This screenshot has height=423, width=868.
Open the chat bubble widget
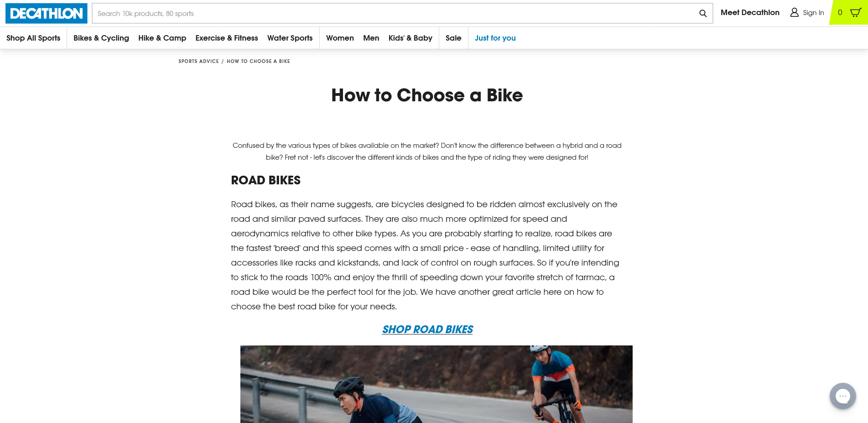[842, 396]
